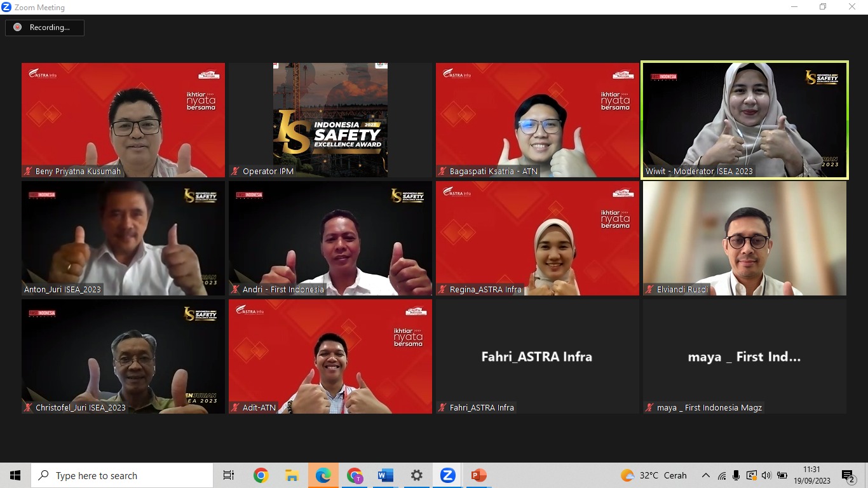Click muted mic icon beside Fahri_ASTRA Infra label

(442, 408)
